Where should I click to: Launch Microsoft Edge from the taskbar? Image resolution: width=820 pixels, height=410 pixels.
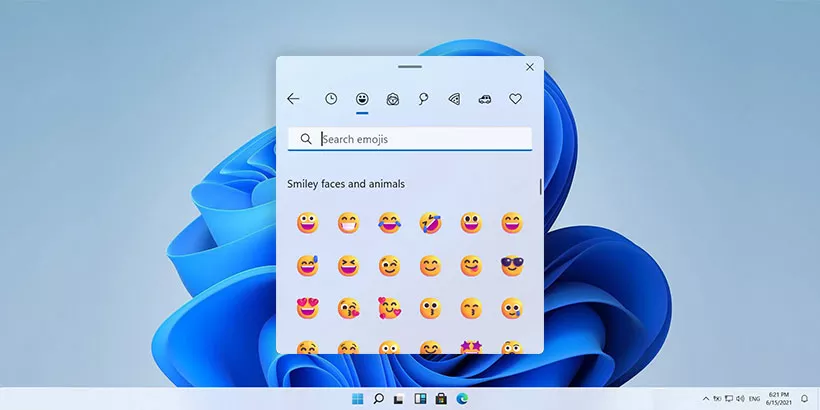coord(461,399)
